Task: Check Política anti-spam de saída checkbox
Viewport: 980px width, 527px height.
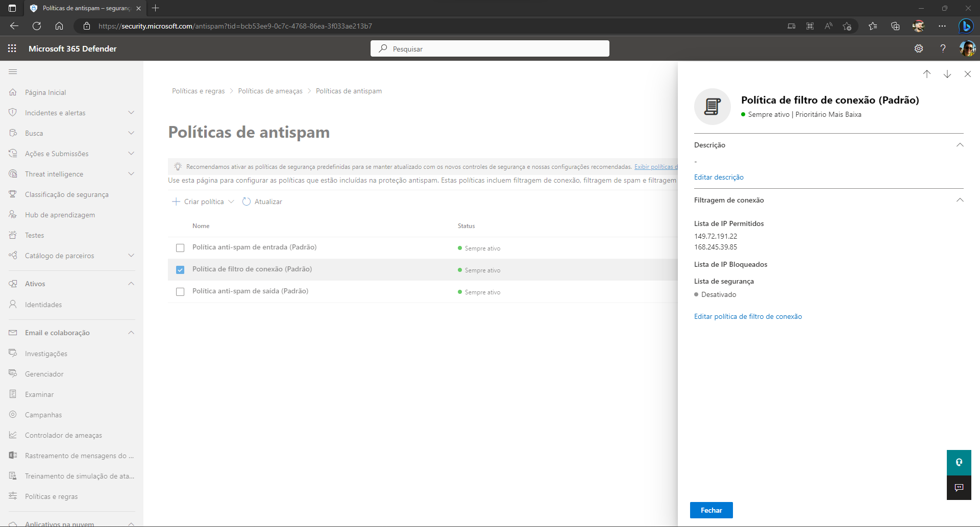Action: tap(180, 292)
